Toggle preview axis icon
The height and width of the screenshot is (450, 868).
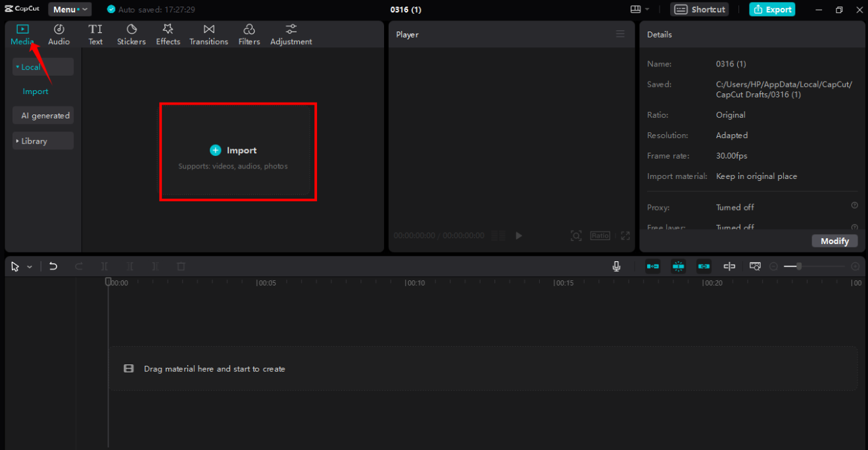pos(729,266)
